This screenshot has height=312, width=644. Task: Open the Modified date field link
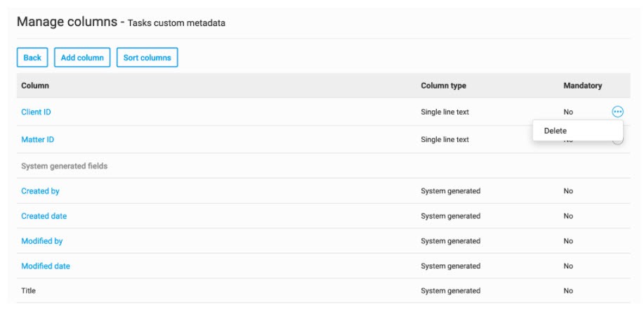tap(45, 266)
